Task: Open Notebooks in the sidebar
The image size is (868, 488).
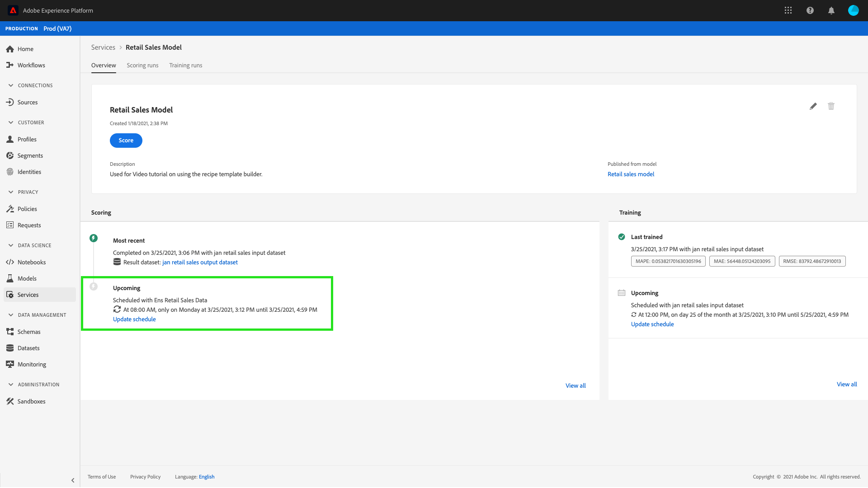Action: pyautogui.click(x=31, y=262)
